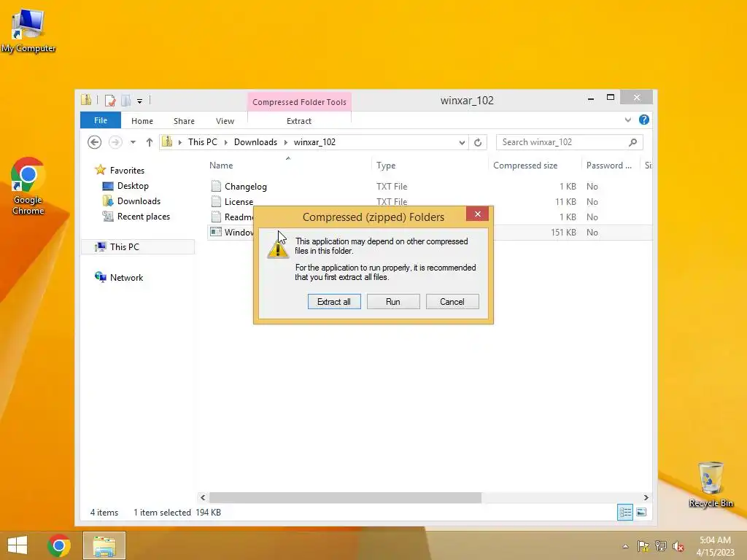
Task: Select the Recycle Bin desktop icon
Action: point(711,484)
